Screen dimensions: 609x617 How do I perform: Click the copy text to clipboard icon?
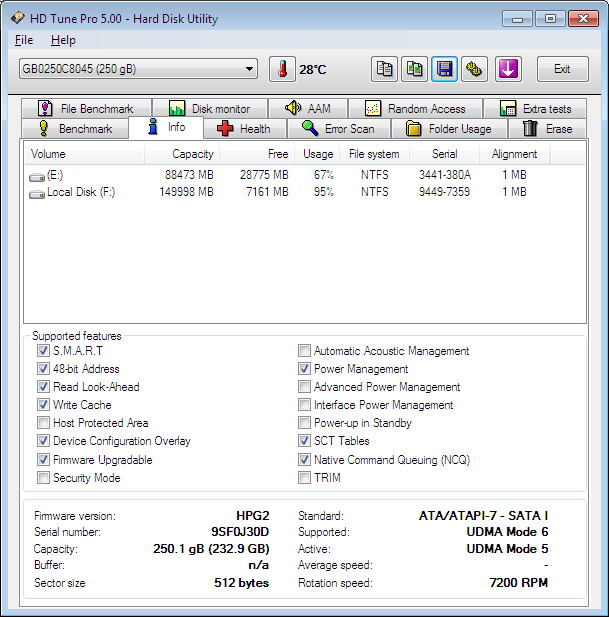(x=384, y=69)
